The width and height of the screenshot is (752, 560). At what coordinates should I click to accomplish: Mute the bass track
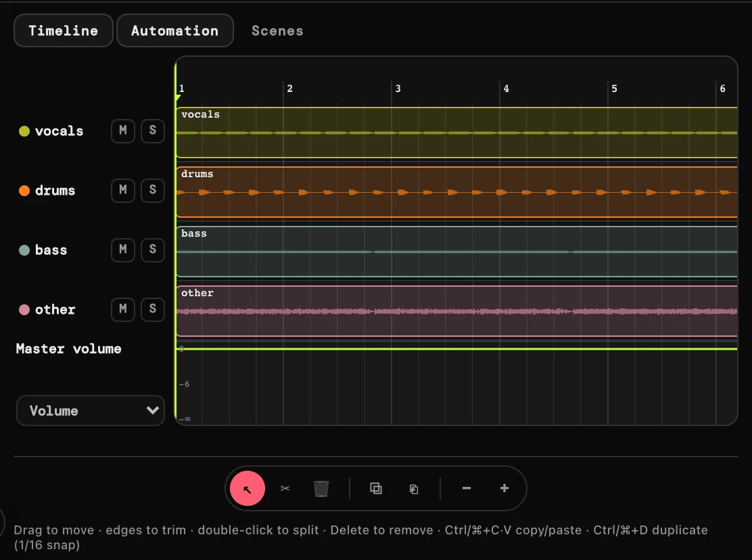pyautogui.click(x=123, y=250)
